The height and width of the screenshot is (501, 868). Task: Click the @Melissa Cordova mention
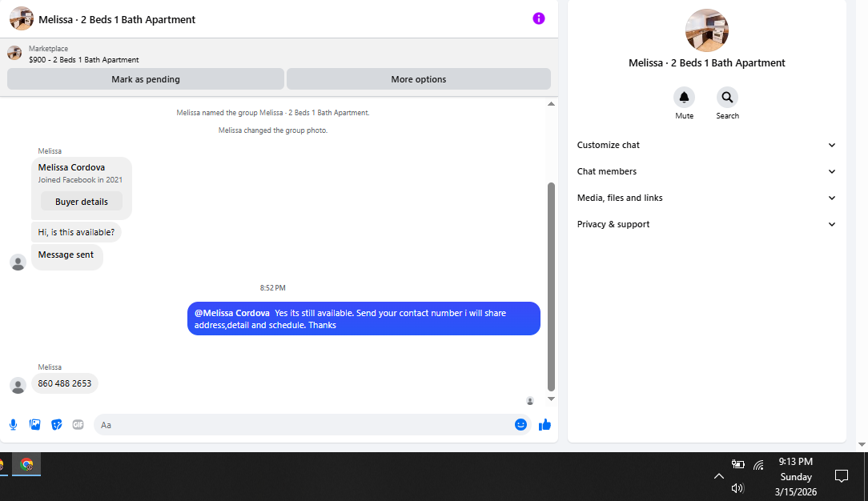(232, 313)
